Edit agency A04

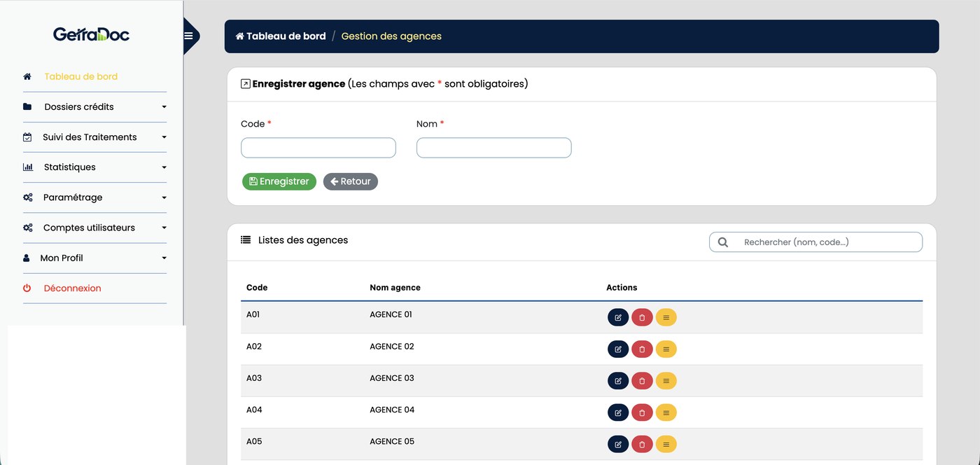618,413
